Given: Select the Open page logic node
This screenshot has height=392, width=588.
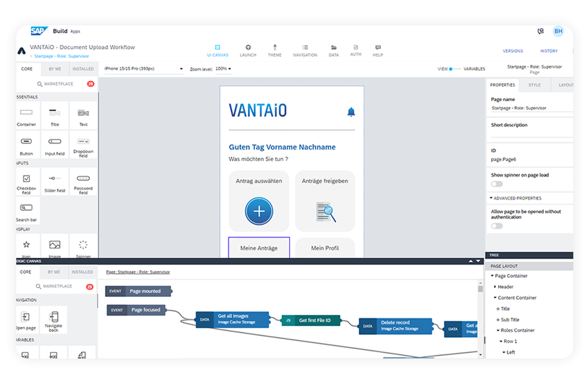Looking at the screenshot, I should (x=26, y=320).
